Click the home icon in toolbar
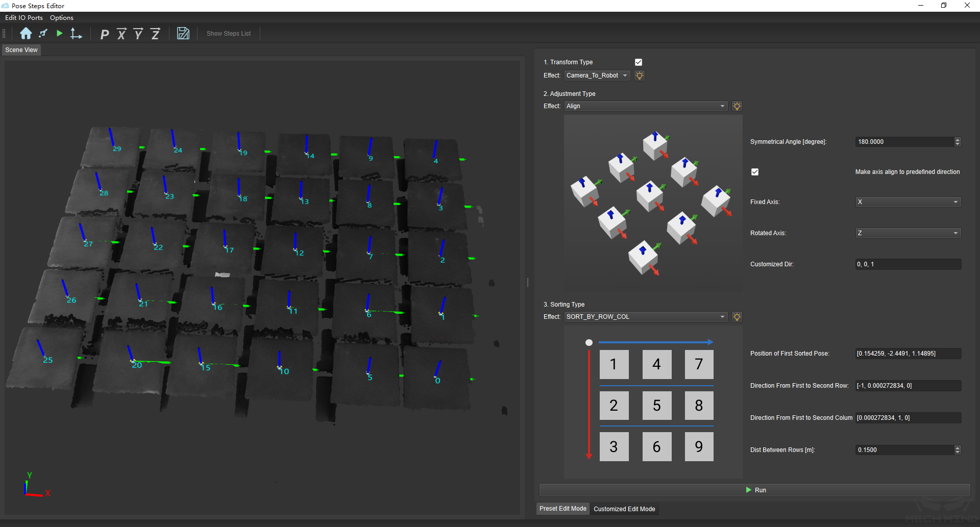This screenshot has width=980, height=527. (26, 34)
